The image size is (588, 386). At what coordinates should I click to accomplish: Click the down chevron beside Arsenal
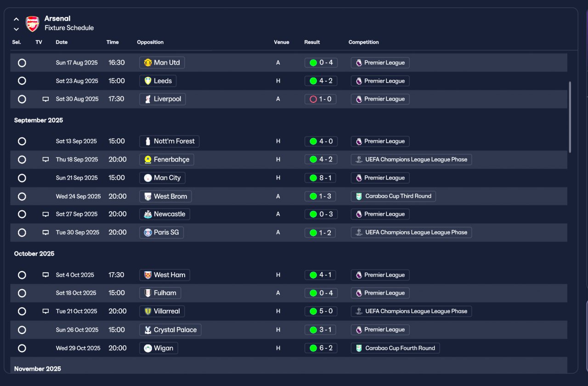tap(17, 29)
